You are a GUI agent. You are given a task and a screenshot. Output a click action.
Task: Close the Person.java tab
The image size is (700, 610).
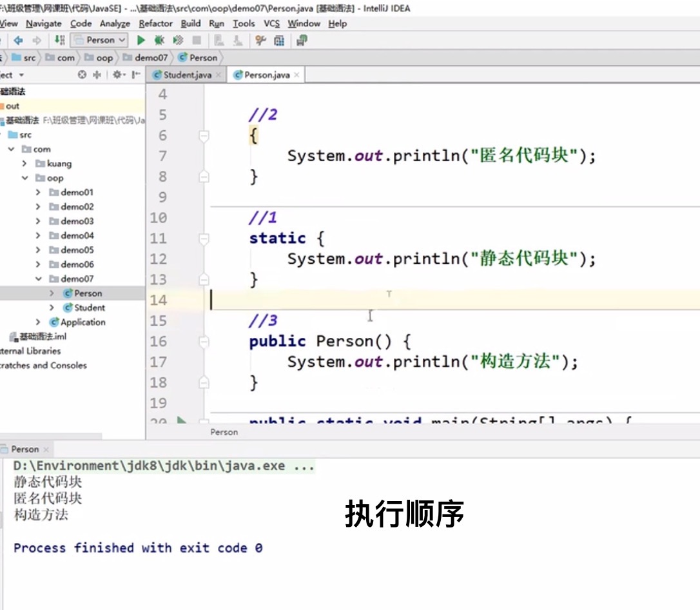pyautogui.click(x=297, y=75)
